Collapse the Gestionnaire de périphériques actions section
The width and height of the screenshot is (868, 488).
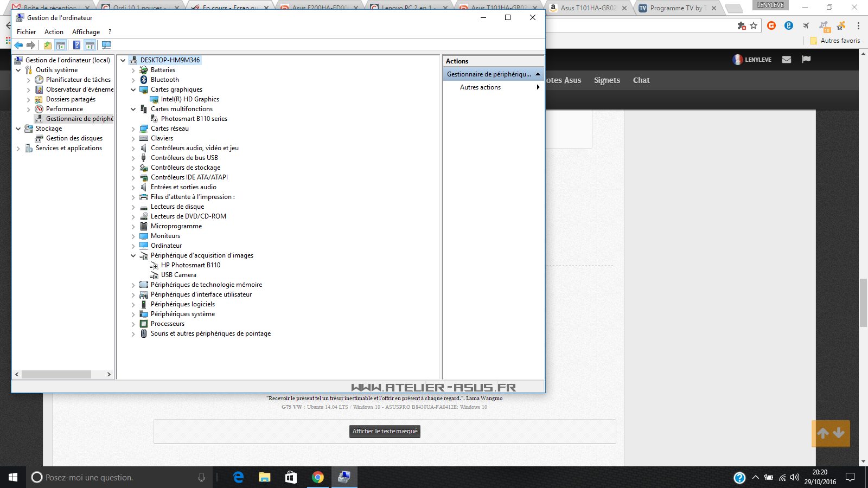point(538,74)
